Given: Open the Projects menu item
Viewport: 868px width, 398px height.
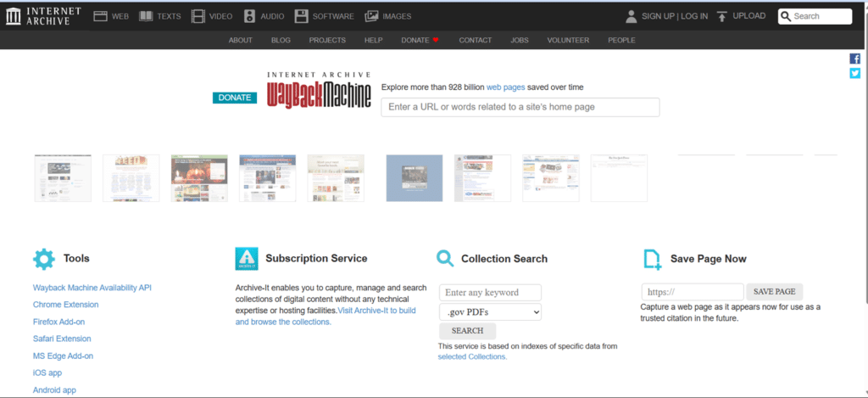Looking at the screenshot, I should pyautogui.click(x=327, y=40).
